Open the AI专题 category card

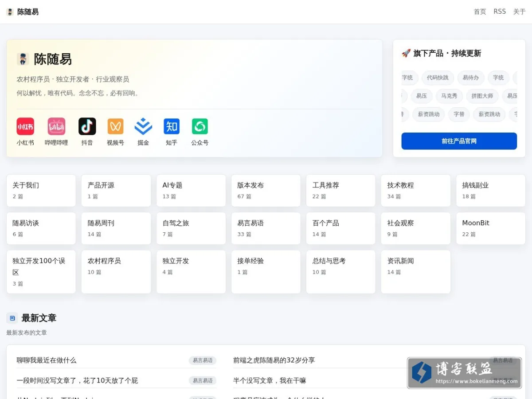pyautogui.click(x=191, y=190)
